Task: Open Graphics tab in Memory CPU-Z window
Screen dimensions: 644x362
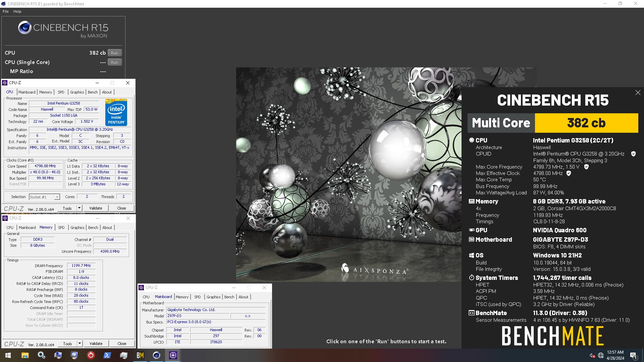Action: [77, 228]
